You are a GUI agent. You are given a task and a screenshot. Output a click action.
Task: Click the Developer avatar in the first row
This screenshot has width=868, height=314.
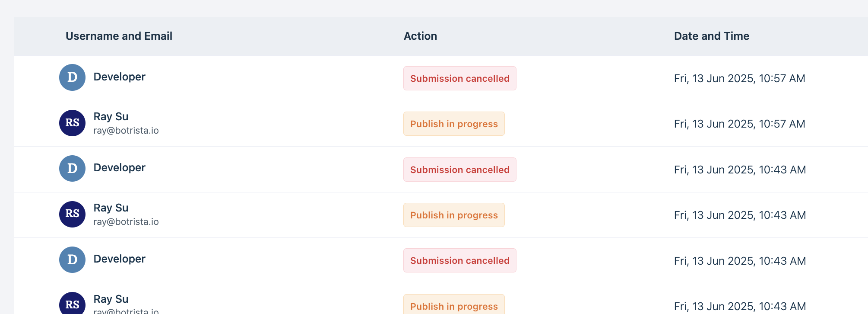(x=72, y=77)
